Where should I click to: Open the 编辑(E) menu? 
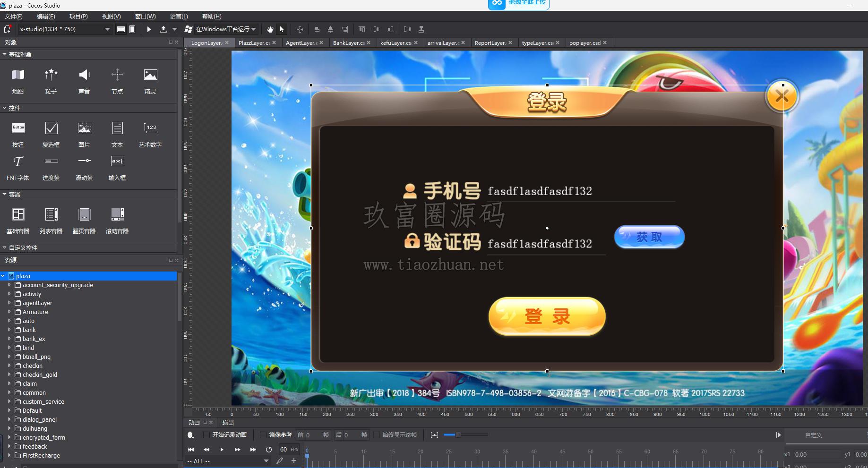[x=46, y=17]
